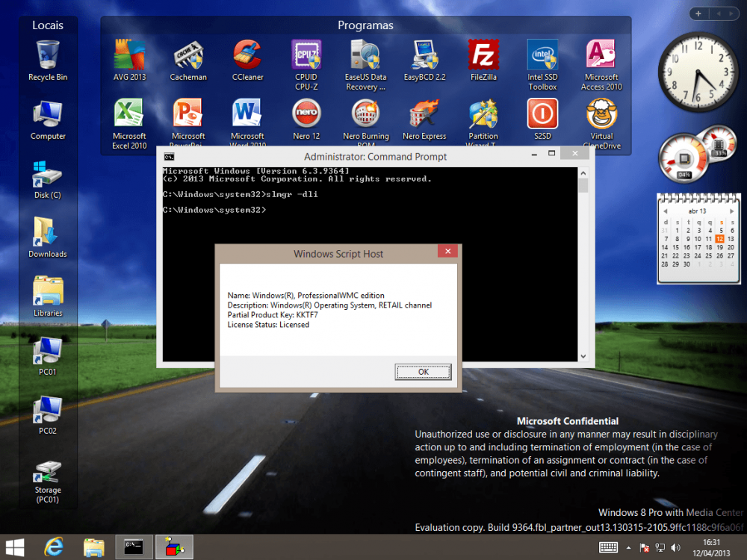Close the Windows Script Host dialog

(x=447, y=252)
